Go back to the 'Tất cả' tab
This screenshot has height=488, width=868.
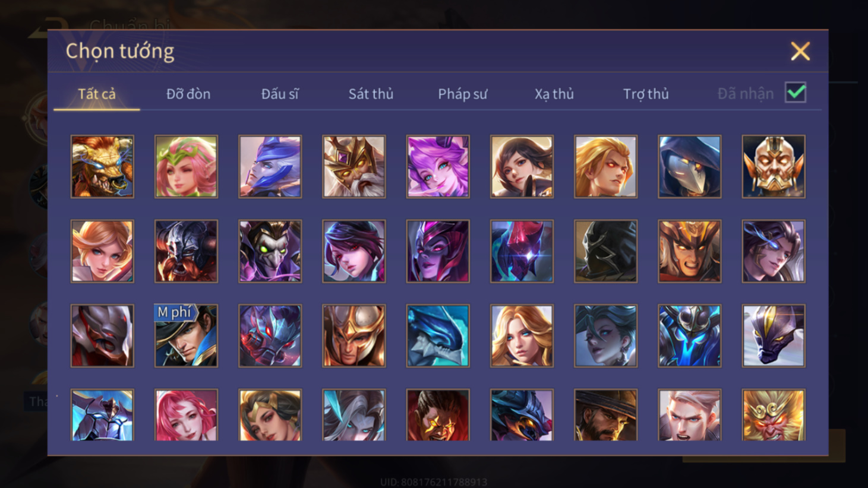click(x=97, y=94)
